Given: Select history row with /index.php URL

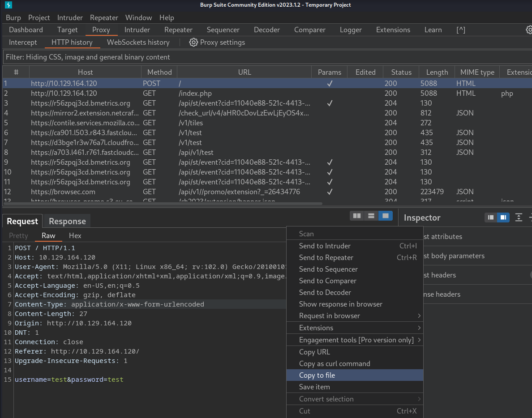Looking at the screenshot, I should pos(267,93).
